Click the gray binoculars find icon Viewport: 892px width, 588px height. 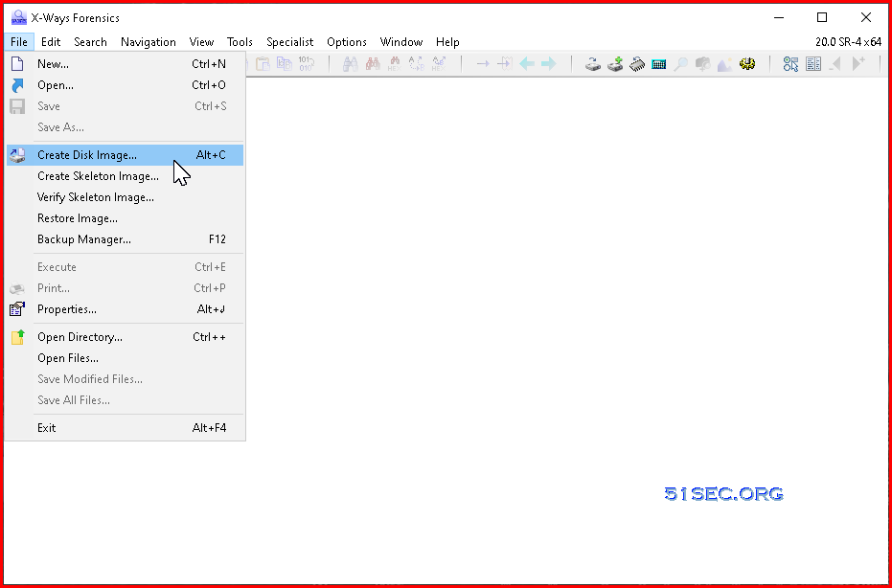click(x=351, y=64)
